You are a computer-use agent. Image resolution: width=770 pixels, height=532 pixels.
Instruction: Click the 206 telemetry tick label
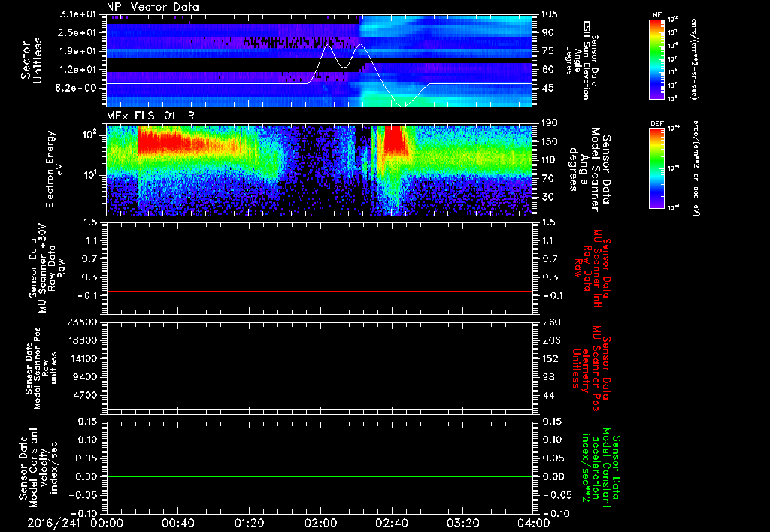(x=550, y=340)
